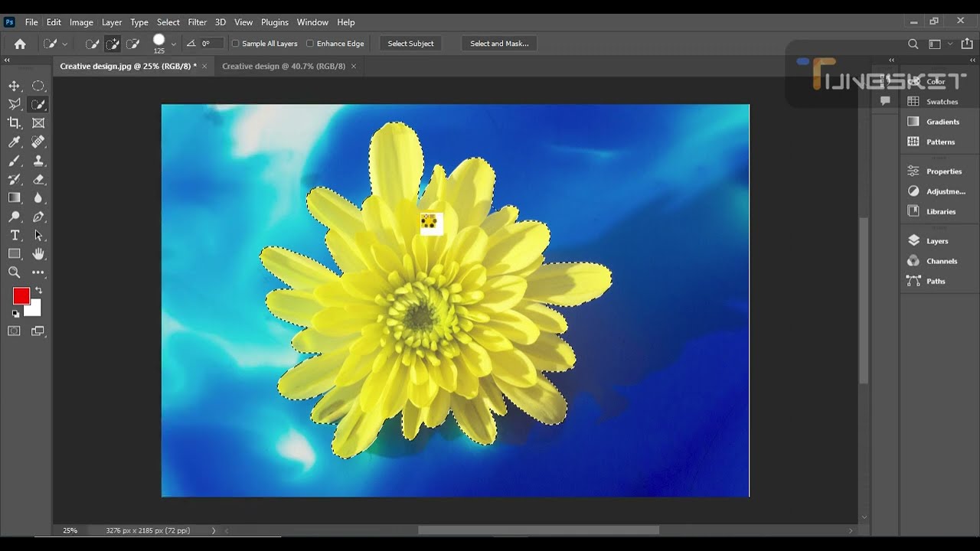Select the History Brush tool

15,179
